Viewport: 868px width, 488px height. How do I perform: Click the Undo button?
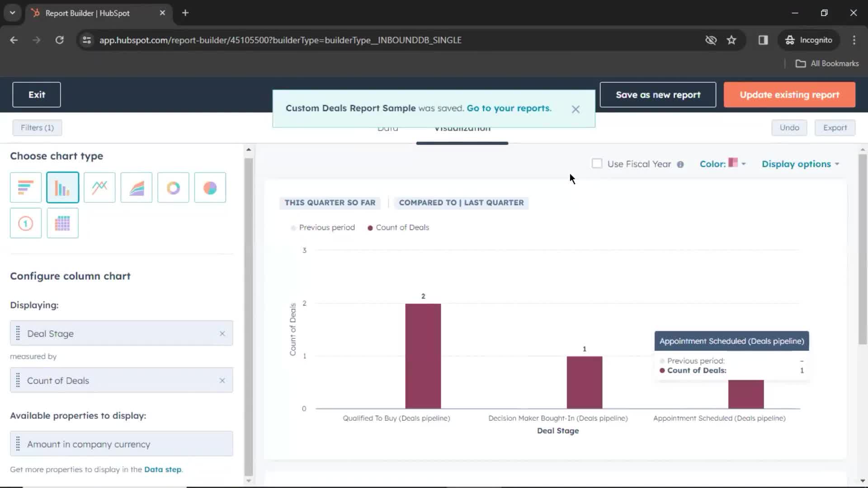789,128
